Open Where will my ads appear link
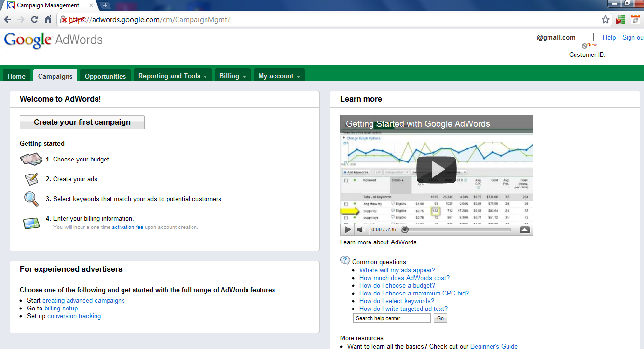This screenshot has width=644, height=349. point(397,270)
